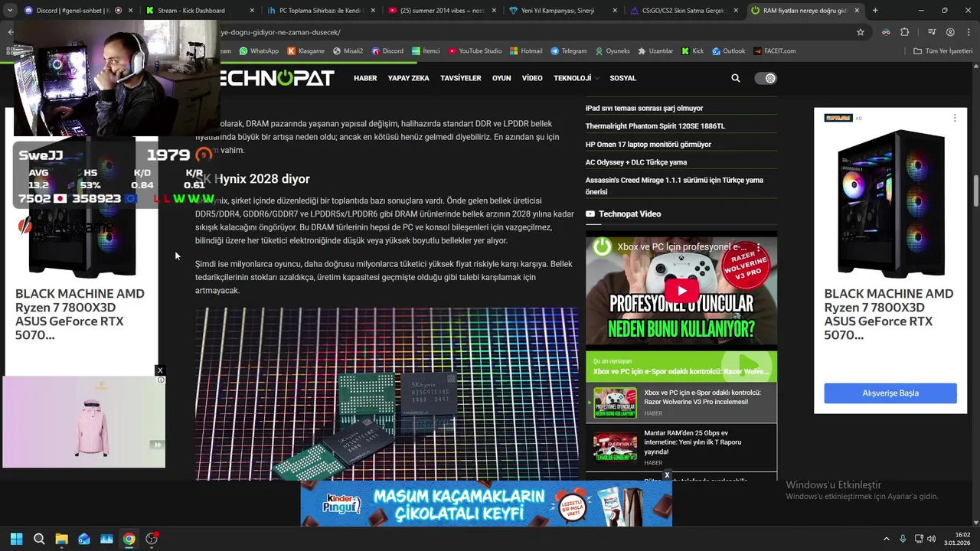Open the Hotmail bookmark
Screen dimensions: 980x551
coord(526,51)
